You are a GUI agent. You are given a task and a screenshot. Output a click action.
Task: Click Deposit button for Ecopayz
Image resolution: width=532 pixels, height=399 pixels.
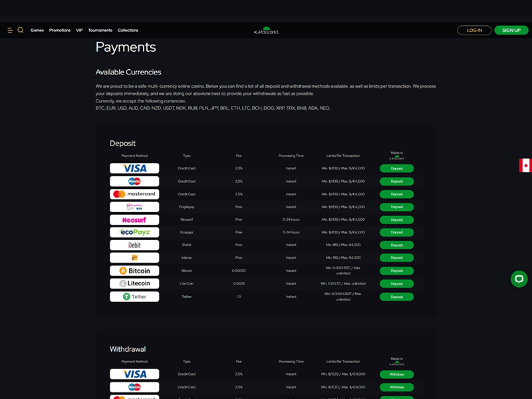[396, 232]
